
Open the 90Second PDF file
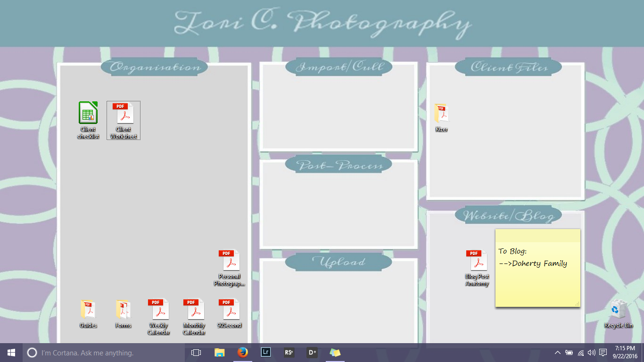click(230, 313)
